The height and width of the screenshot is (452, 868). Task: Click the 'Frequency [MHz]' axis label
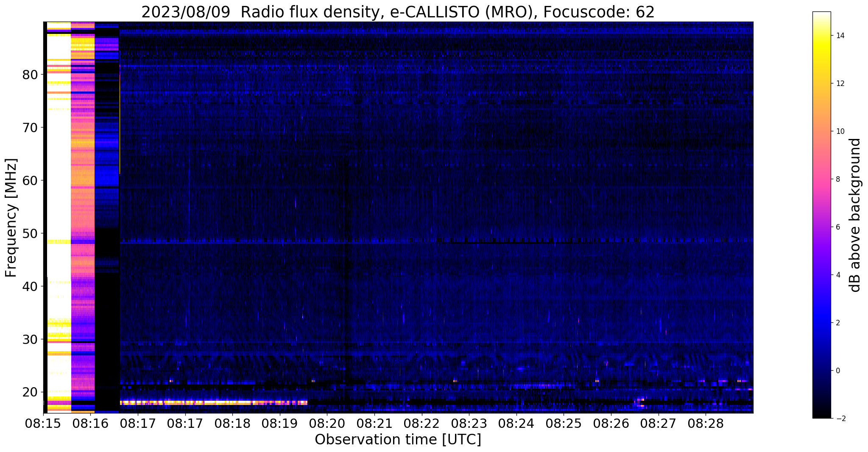point(11,218)
